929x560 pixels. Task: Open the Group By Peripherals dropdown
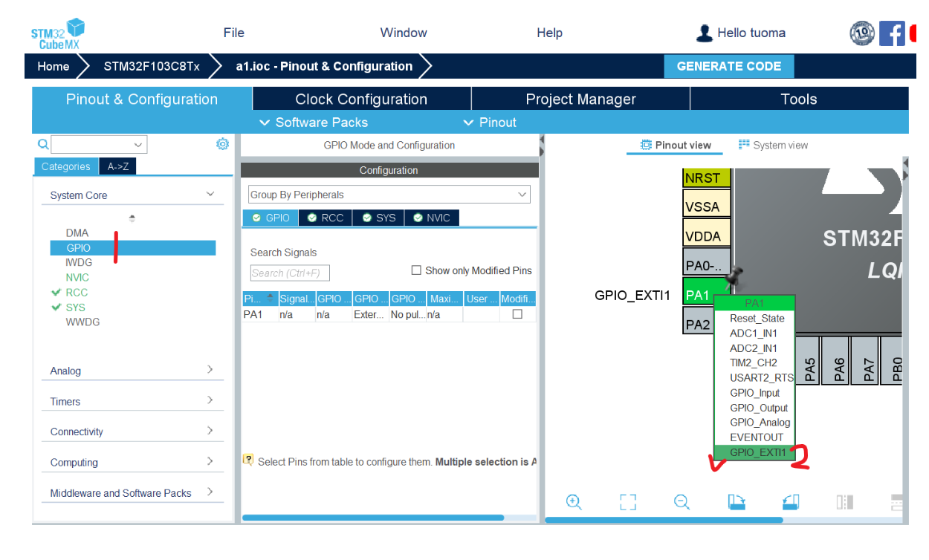[x=389, y=195]
